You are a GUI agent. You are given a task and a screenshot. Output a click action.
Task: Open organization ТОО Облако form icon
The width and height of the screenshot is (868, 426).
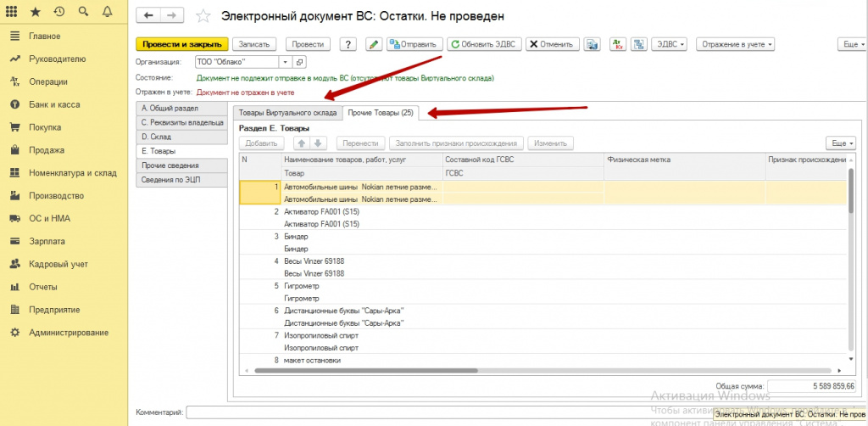point(299,62)
